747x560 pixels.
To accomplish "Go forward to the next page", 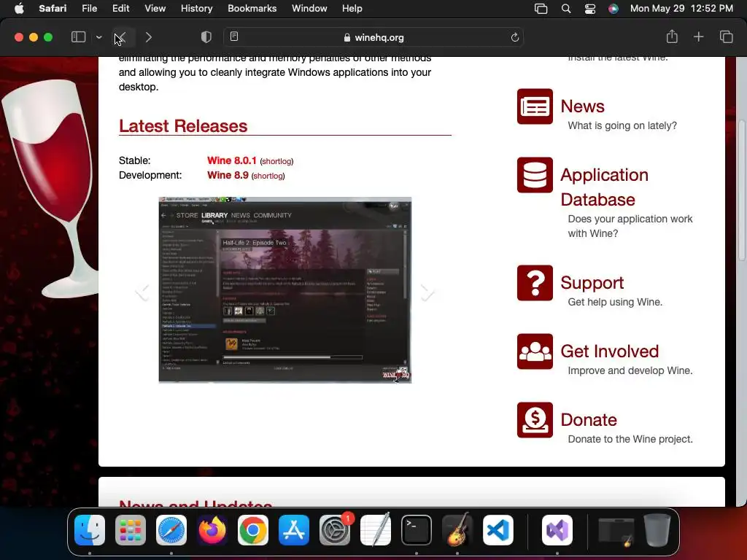I will pos(149,37).
